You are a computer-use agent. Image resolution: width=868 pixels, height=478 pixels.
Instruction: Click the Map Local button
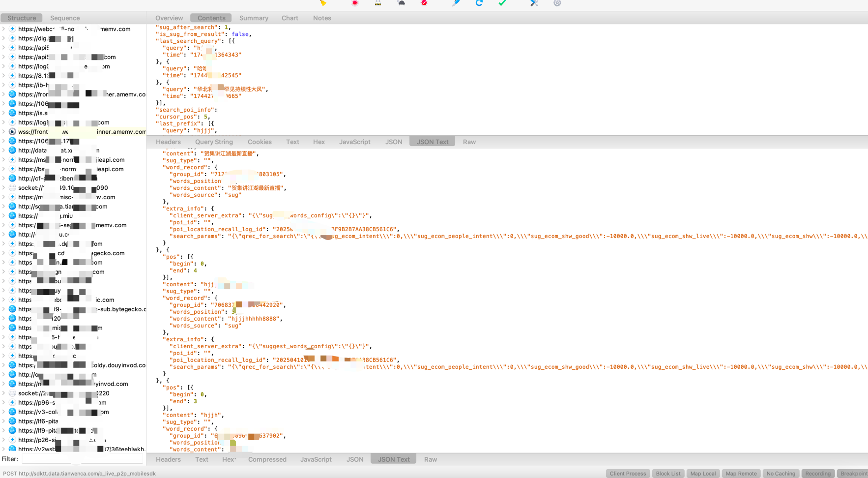pyautogui.click(x=703, y=473)
